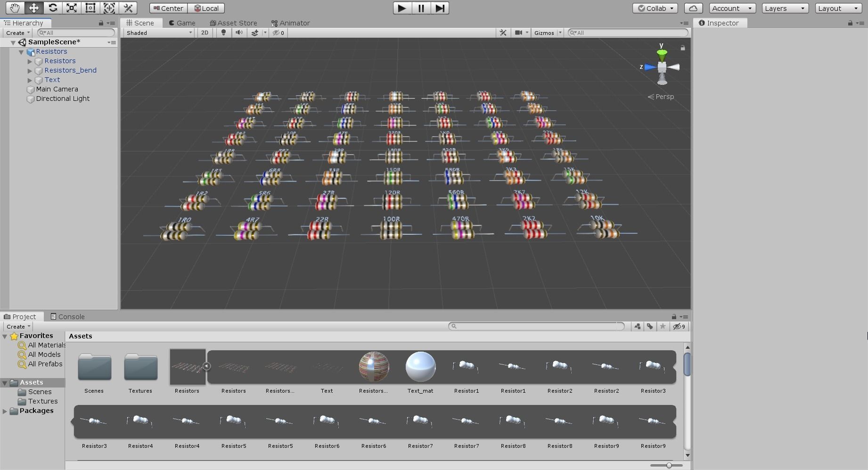This screenshot has width=868, height=470.
Task: Open the Shaded draw mode dropdown
Action: [159, 33]
